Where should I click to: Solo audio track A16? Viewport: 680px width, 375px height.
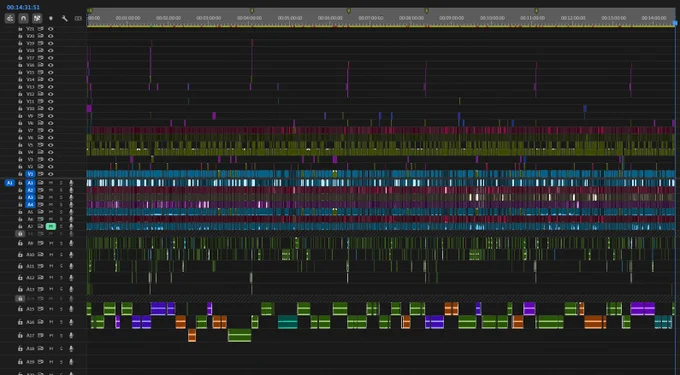61,322
